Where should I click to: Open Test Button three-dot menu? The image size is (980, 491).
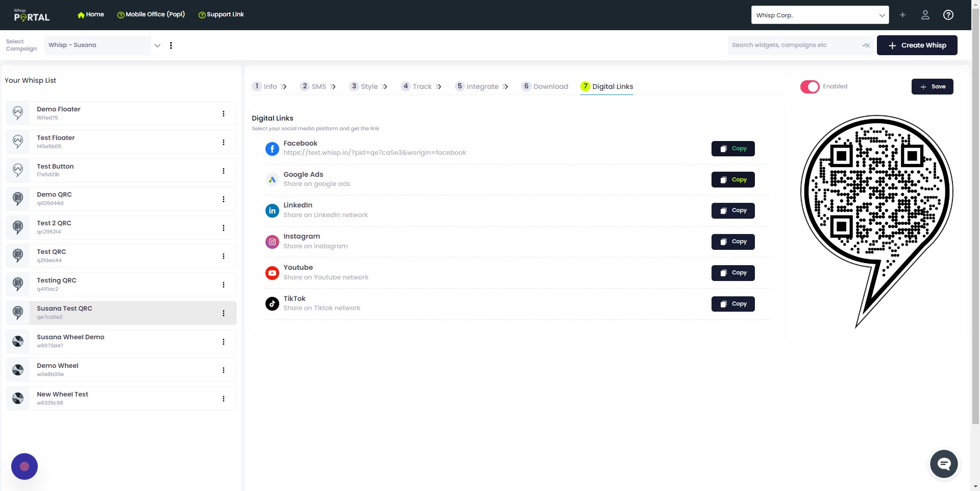224,171
